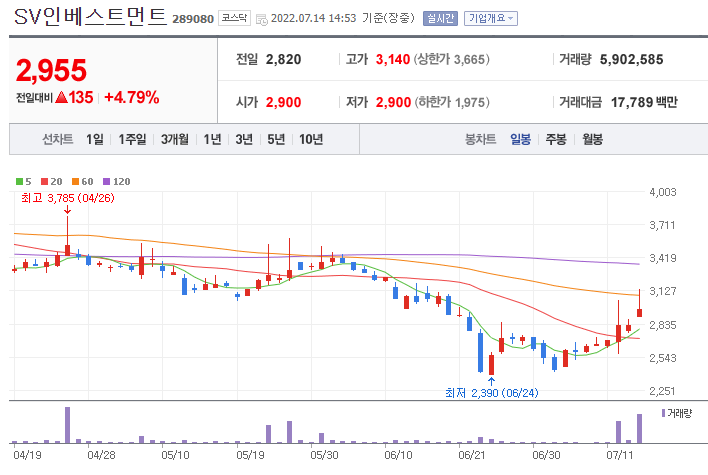Click the stock code 289080
This screenshot has width=708, height=475.
(x=193, y=19)
